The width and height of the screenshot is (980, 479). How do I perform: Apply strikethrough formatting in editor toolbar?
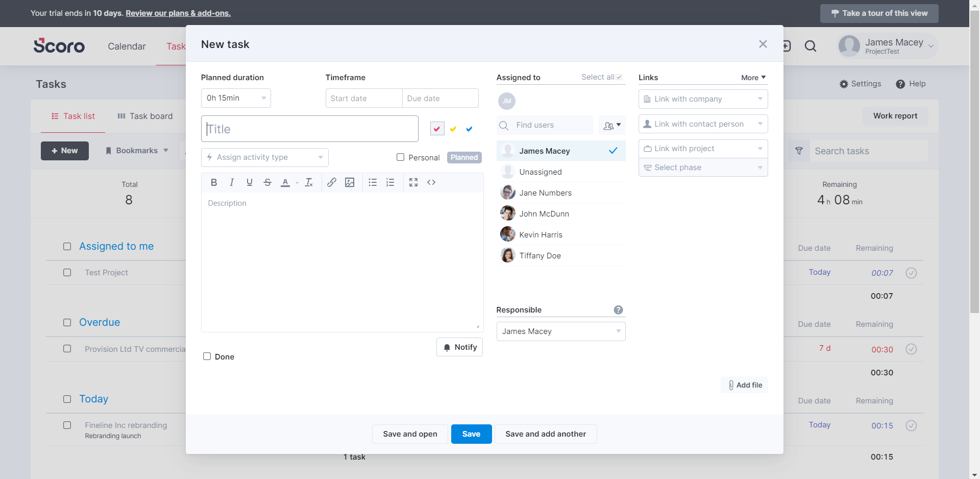coord(267,182)
